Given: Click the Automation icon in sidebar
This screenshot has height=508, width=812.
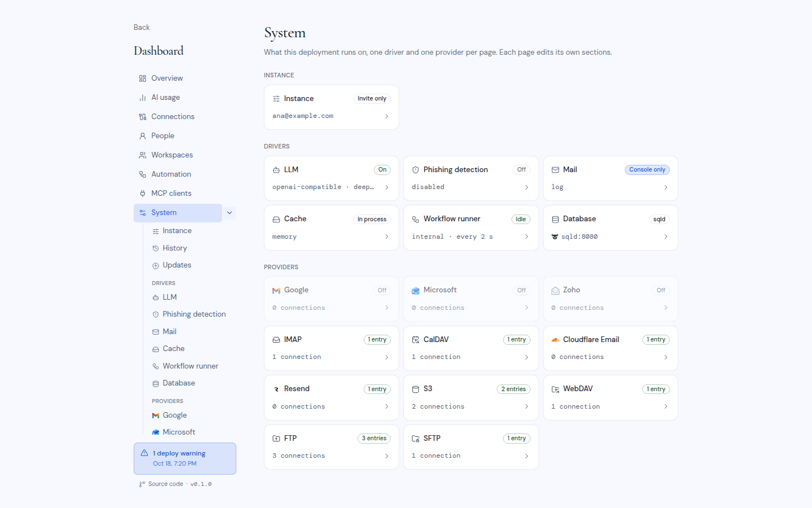Looking at the screenshot, I should tap(143, 174).
